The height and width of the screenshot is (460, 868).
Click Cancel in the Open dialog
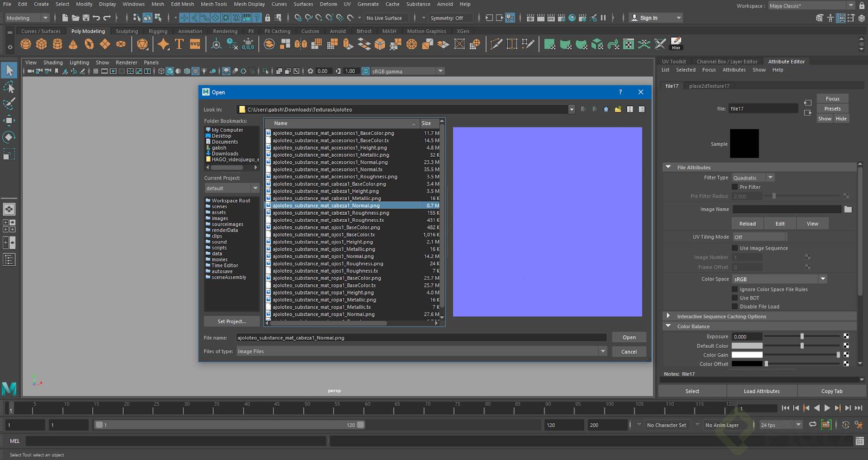pyautogui.click(x=629, y=352)
